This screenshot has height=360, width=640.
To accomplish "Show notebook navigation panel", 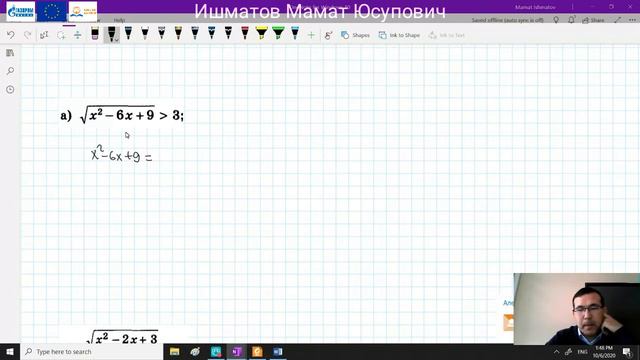I will (x=10, y=53).
